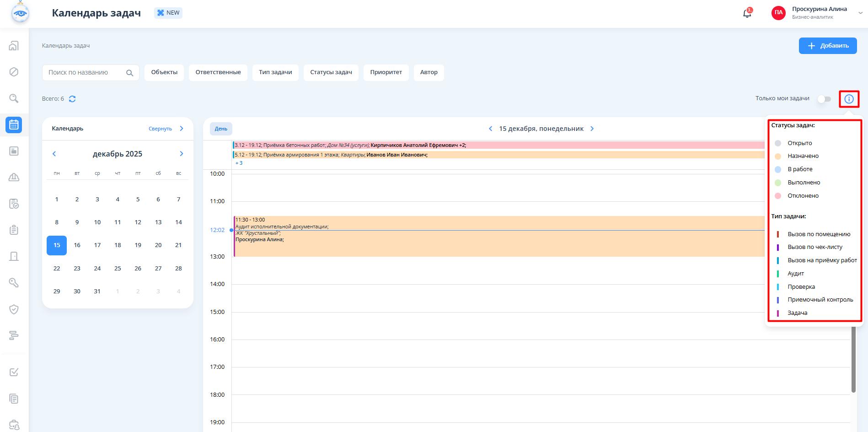
Task: Go to next month in mini calendar
Action: [182, 154]
